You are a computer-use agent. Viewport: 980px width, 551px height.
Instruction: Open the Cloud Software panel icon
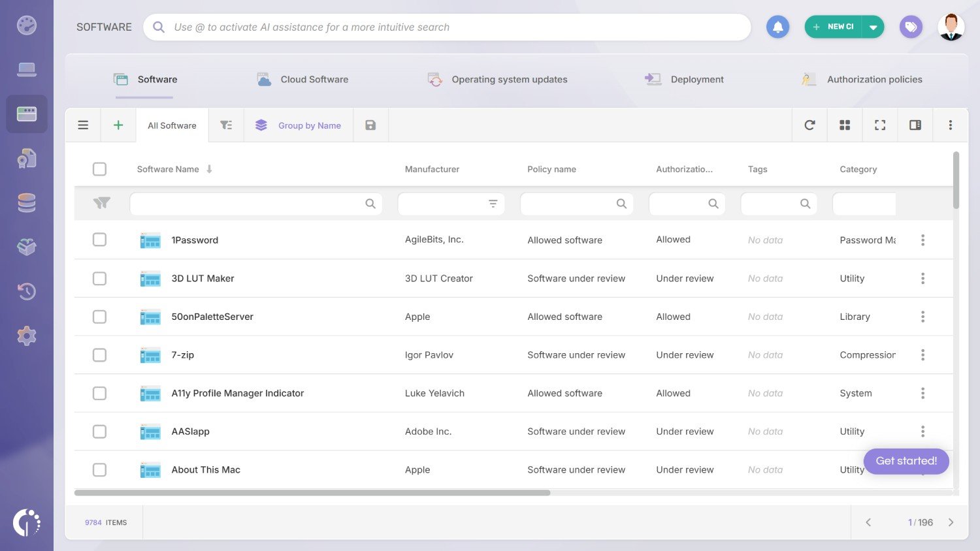264,78
